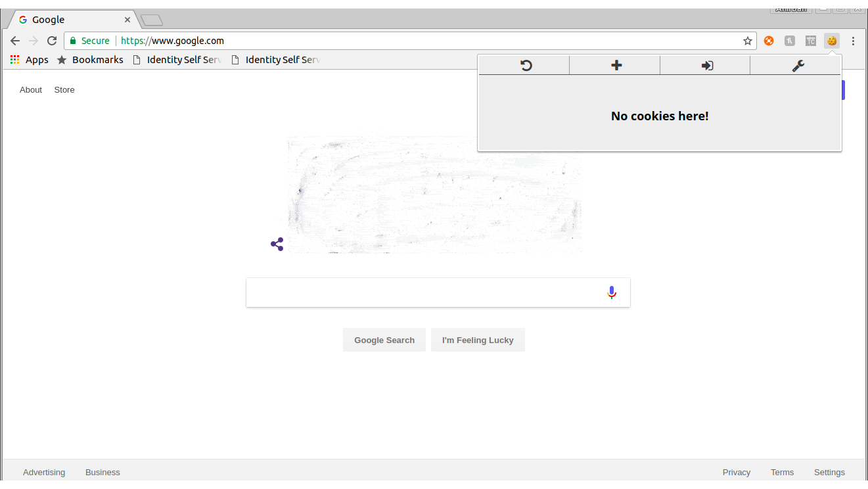The image size is (868, 489).
Task: Open the About link
Action: point(31,90)
